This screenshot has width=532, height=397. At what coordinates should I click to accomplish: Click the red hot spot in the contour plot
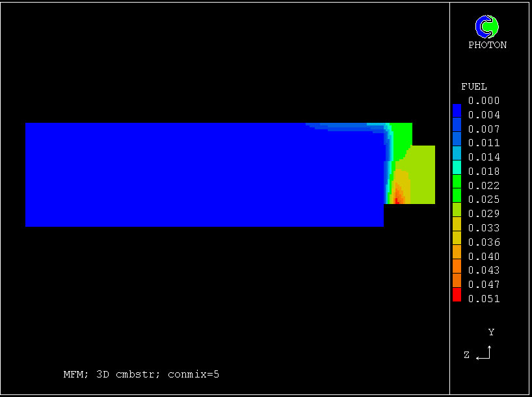(x=396, y=201)
